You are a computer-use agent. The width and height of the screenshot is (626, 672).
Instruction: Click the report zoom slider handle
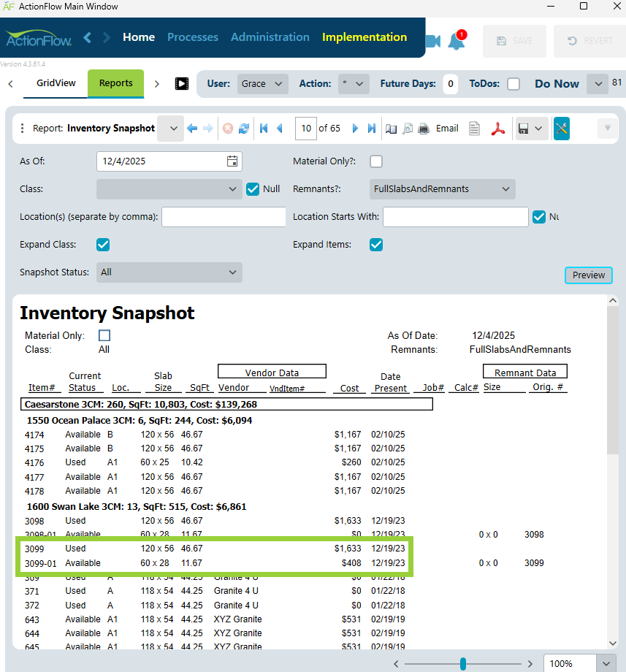[x=463, y=664]
